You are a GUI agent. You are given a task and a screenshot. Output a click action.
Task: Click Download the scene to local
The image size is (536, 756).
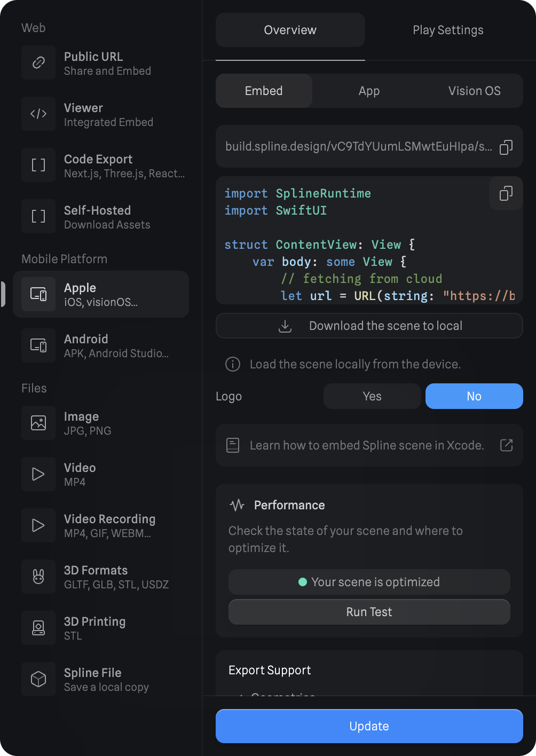[369, 326]
